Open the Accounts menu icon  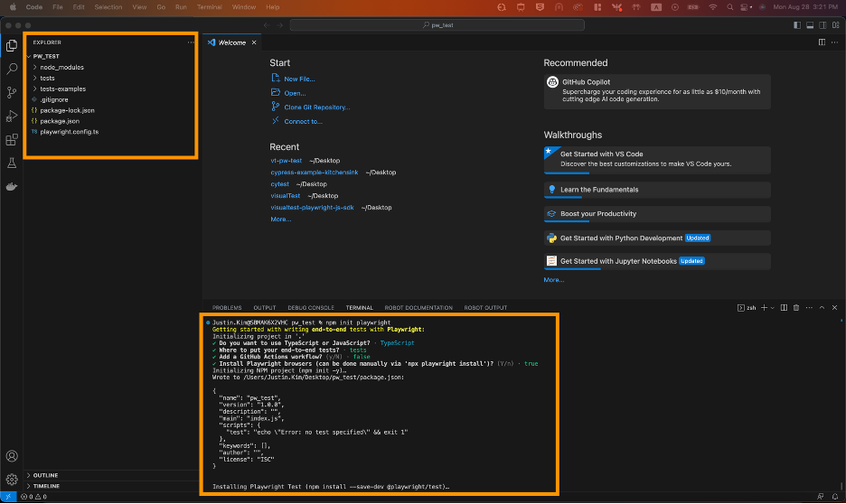point(12,456)
